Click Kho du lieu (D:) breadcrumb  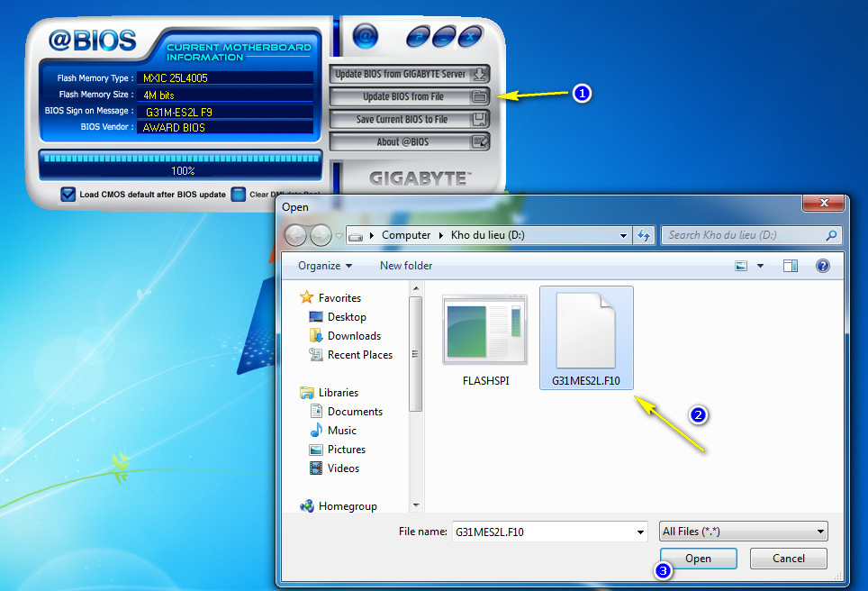point(488,235)
